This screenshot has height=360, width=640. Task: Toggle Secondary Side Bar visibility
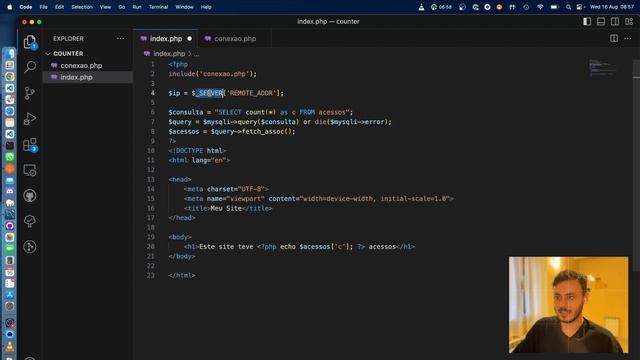coord(615,22)
